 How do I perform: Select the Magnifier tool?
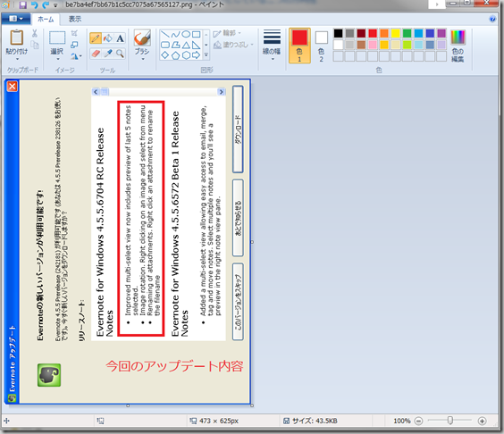click(x=120, y=54)
